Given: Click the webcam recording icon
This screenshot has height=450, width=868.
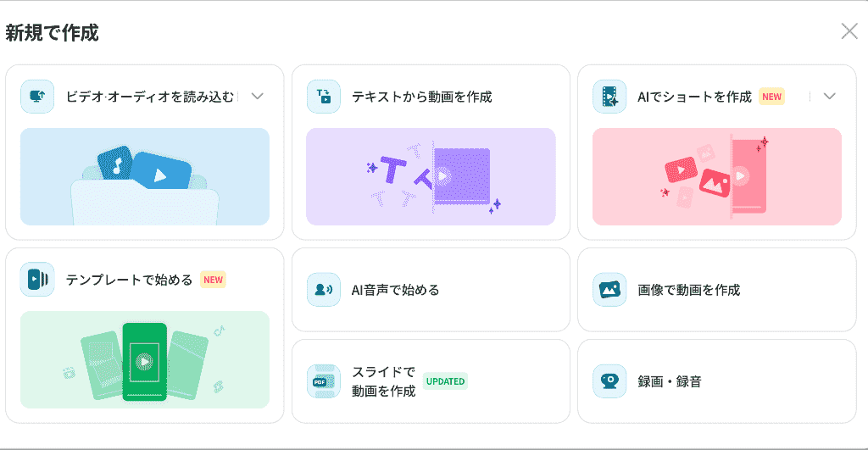Looking at the screenshot, I should [609, 381].
